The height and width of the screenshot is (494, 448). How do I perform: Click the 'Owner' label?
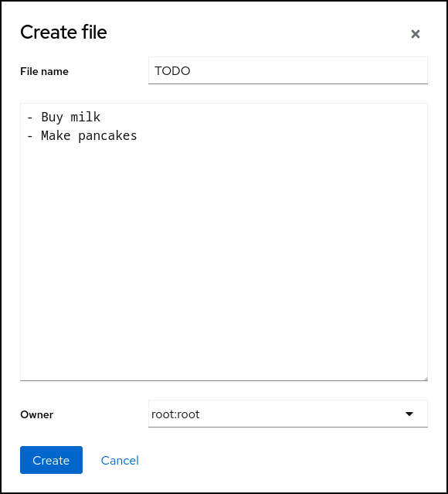[x=37, y=414]
